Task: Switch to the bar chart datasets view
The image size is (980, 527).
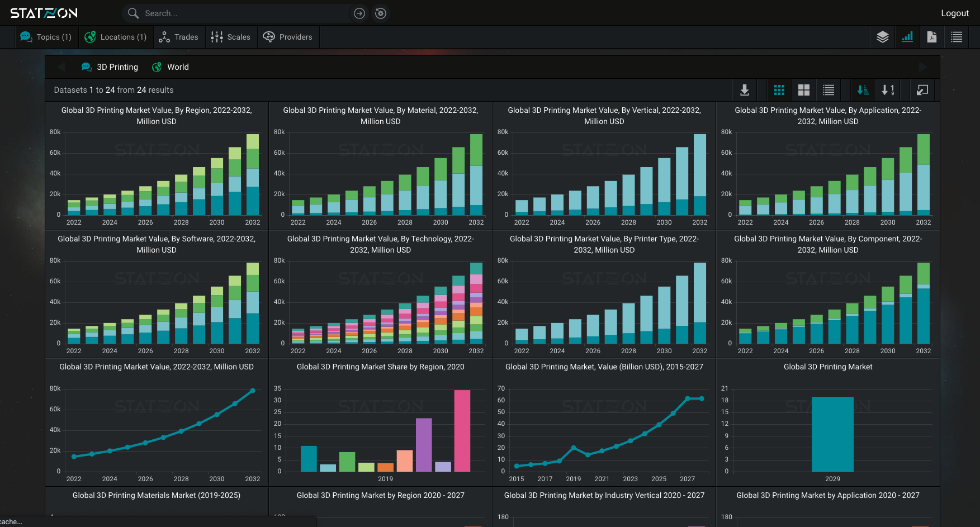Action: (907, 37)
